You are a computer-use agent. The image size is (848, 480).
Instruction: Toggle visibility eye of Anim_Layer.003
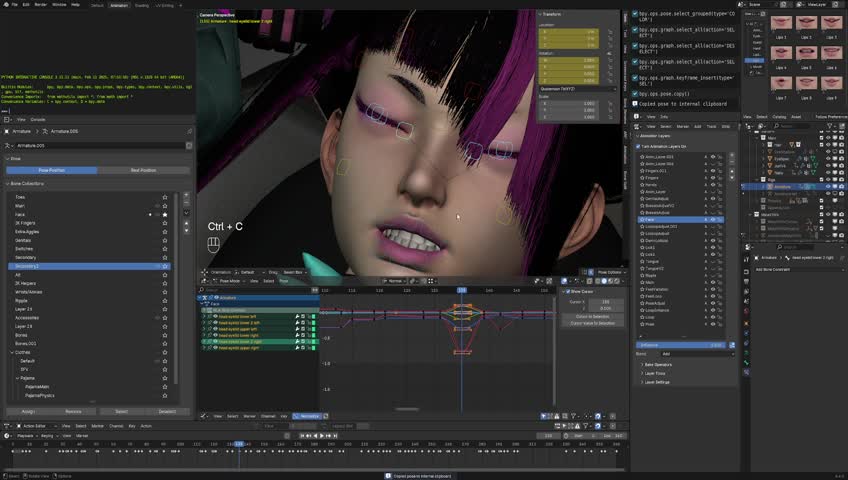713,157
